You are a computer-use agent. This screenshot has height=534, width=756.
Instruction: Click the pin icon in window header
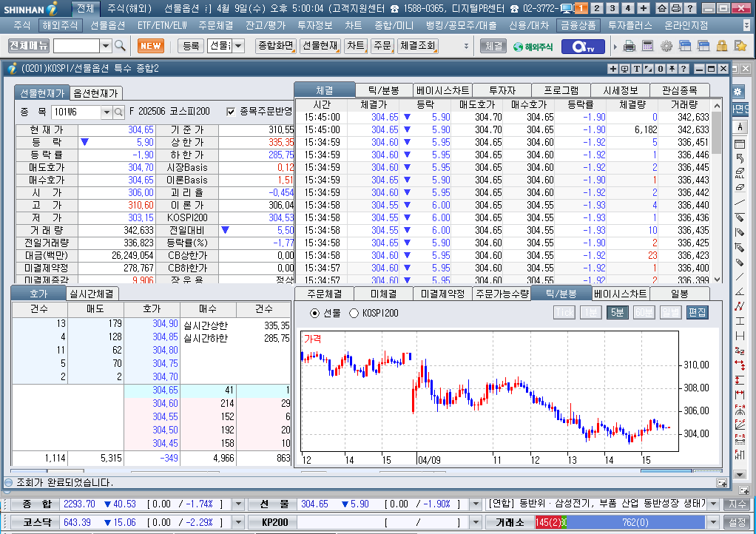tap(672, 69)
